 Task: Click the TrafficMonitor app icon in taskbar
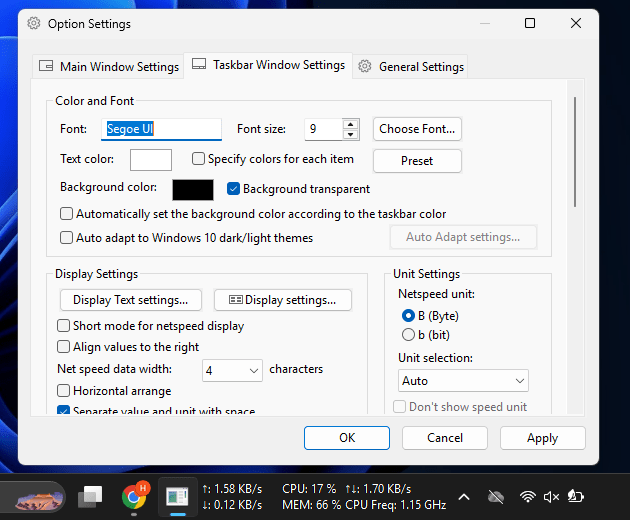tap(177, 496)
